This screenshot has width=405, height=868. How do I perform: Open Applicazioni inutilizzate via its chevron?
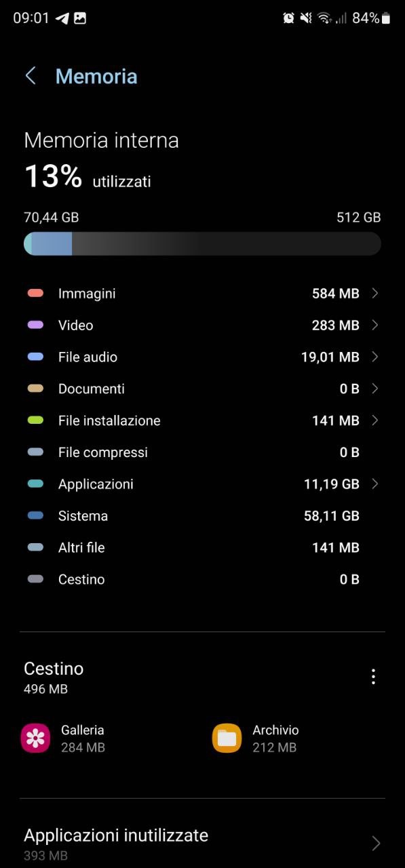[376, 844]
